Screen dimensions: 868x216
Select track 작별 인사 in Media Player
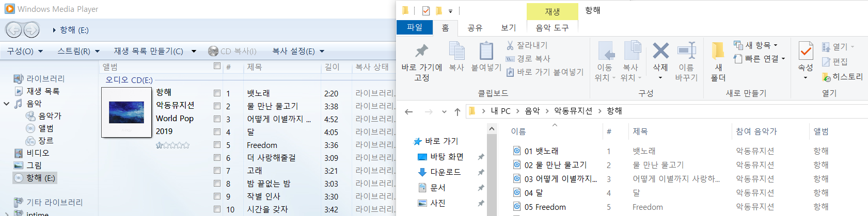click(263, 196)
